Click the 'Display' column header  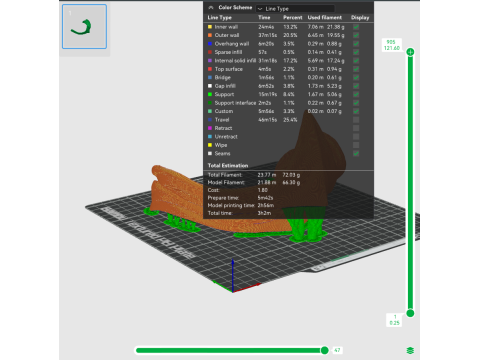[x=360, y=17]
